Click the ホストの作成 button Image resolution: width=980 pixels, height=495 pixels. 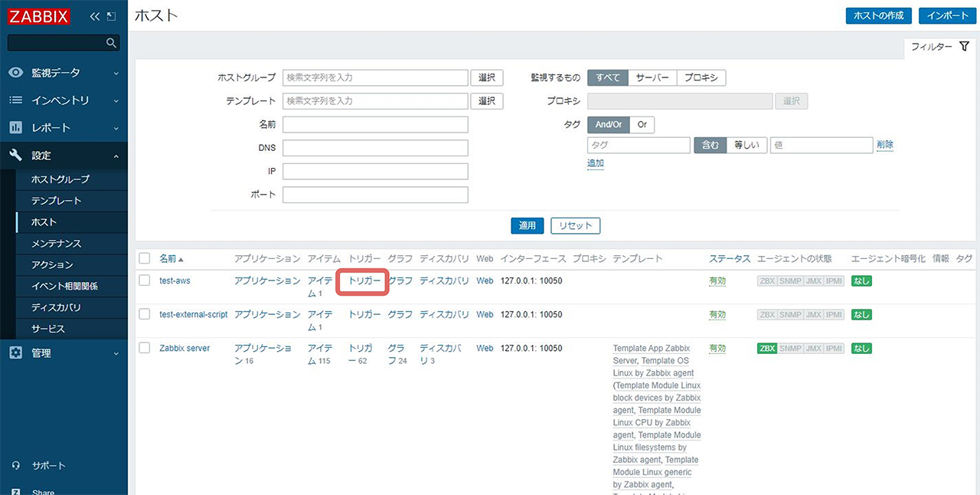pos(878,15)
